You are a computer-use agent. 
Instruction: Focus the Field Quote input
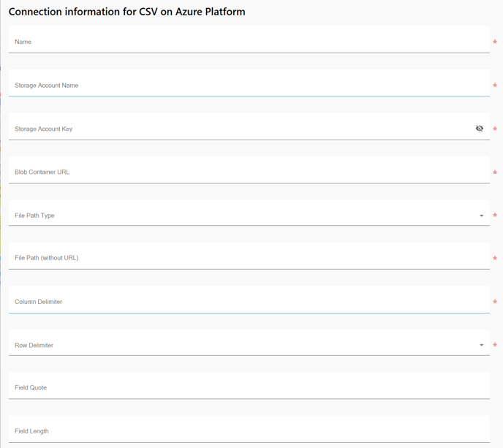tap(249, 385)
